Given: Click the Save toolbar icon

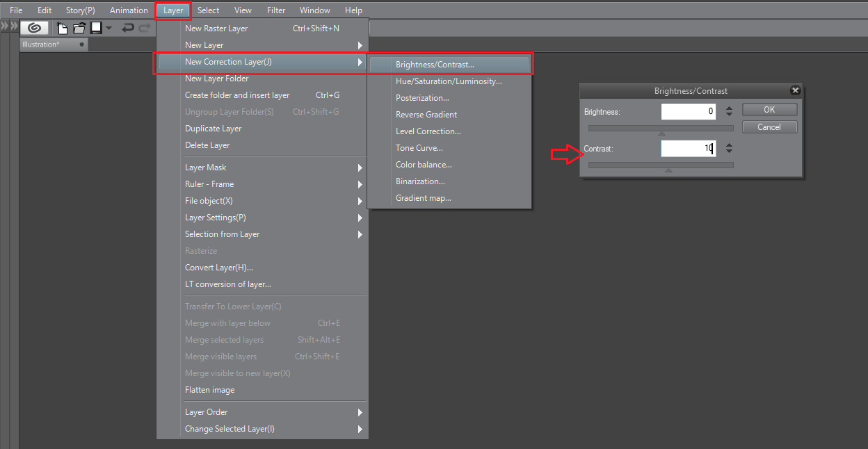Looking at the screenshot, I should [x=96, y=28].
